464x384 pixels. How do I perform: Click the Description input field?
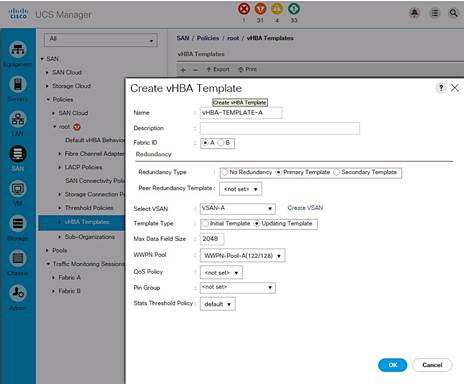[x=280, y=128]
